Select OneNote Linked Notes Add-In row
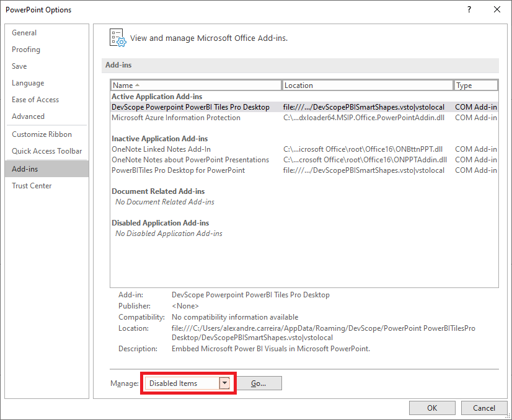Image resolution: width=512 pixels, height=420 pixels. 161,149
